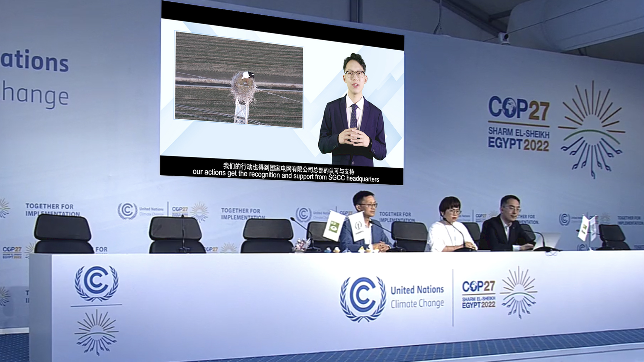Click sunburst emblem right of desk COP27 logo
Viewport: 644px width, 362px height.
pyautogui.click(x=519, y=292)
